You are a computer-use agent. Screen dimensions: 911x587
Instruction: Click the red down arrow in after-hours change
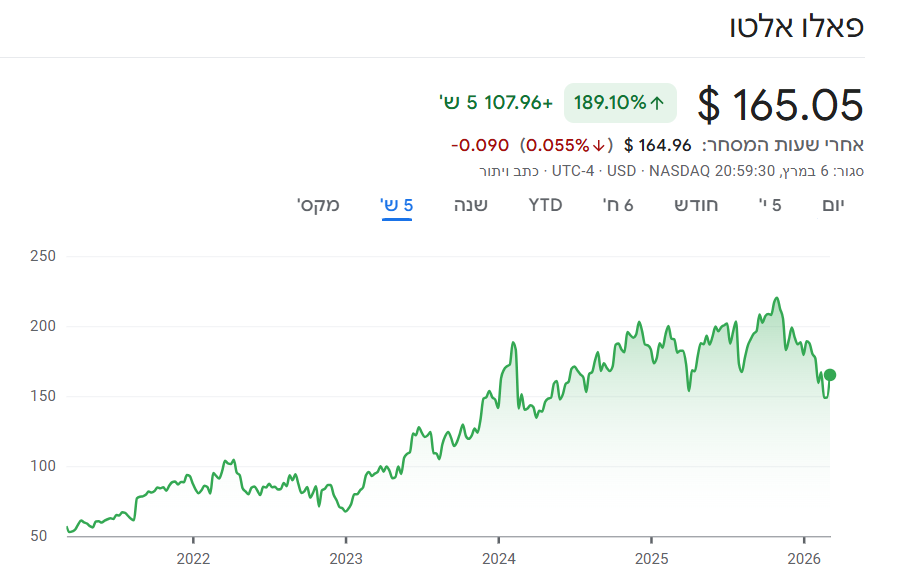coord(599,145)
